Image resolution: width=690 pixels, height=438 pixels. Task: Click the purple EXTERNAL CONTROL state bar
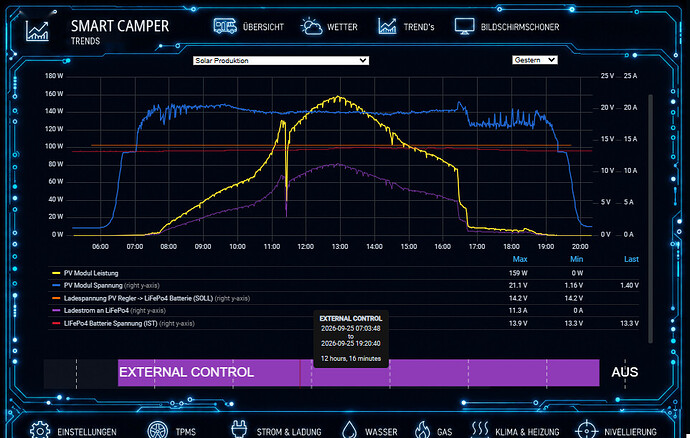point(359,372)
